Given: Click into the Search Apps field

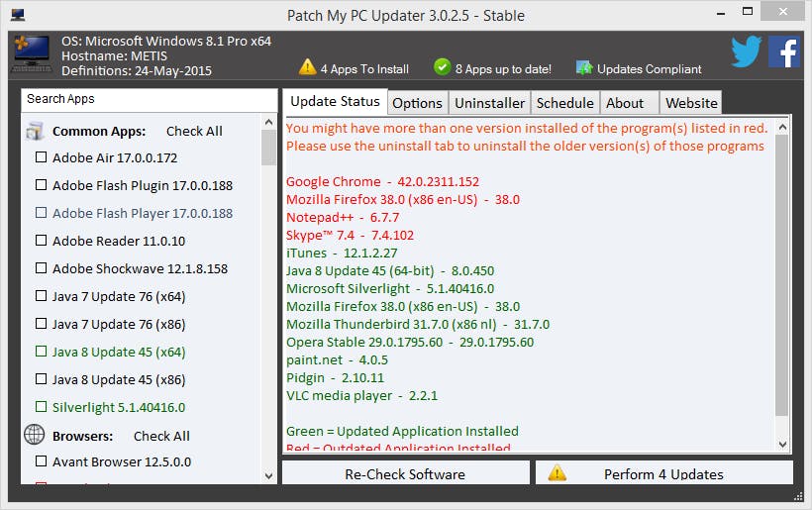Looking at the screenshot, I should [x=150, y=99].
